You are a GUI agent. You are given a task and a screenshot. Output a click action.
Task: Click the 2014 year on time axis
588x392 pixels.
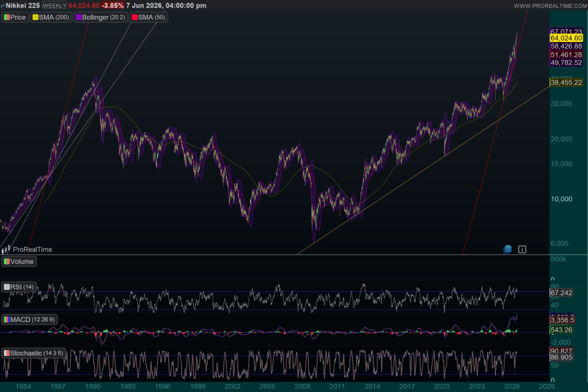coord(372,387)
